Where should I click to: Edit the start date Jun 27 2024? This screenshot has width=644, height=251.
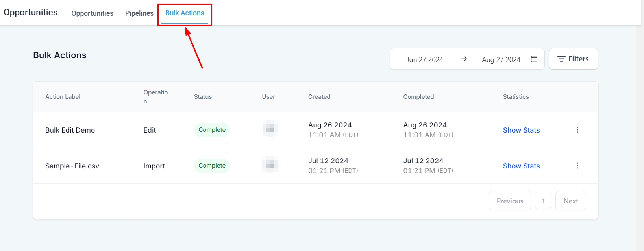[x=424, y=60]
